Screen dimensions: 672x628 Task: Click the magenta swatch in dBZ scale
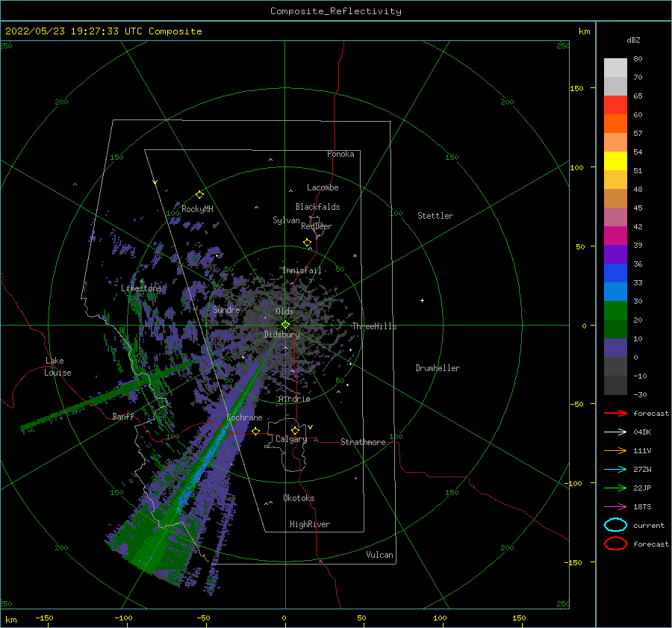click(x=615, y=236)
